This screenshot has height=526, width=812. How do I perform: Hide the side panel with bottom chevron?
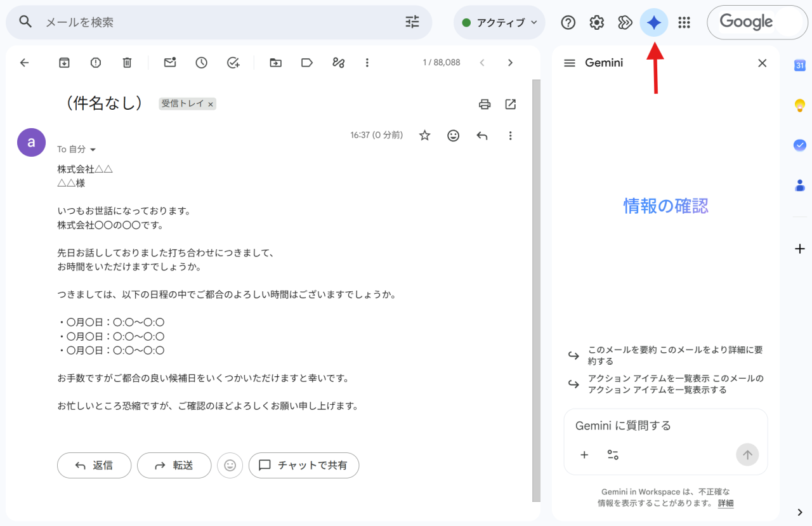pyautogui.click(x=800, y=512)
